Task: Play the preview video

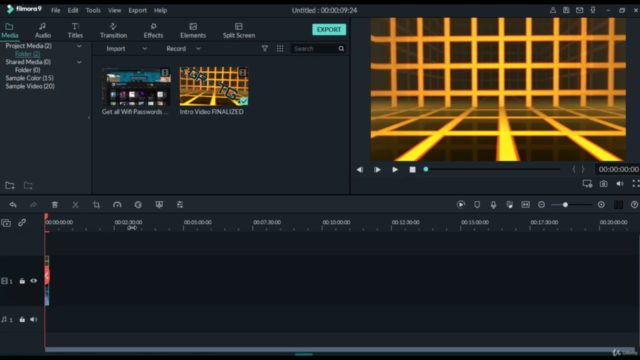Action: (x=395, y=169)
